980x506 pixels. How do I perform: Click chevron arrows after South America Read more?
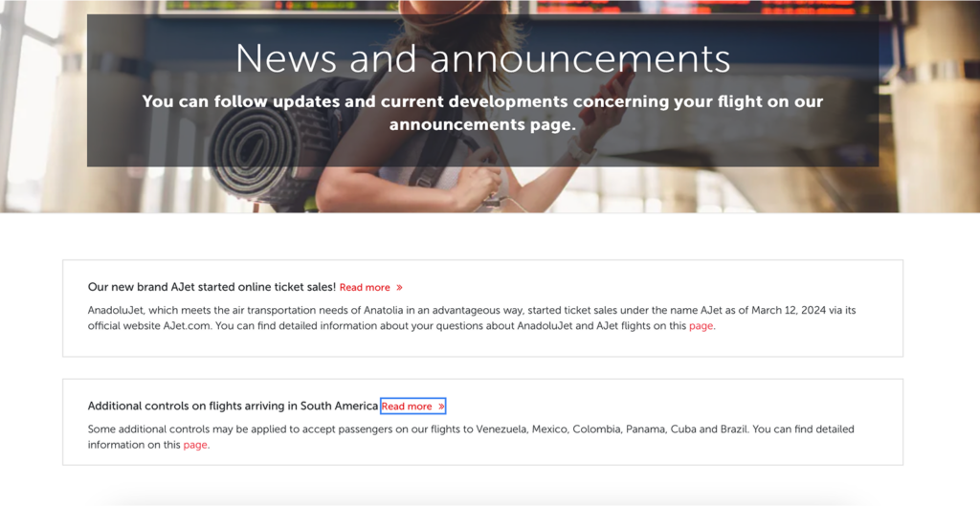pos(441,407)
